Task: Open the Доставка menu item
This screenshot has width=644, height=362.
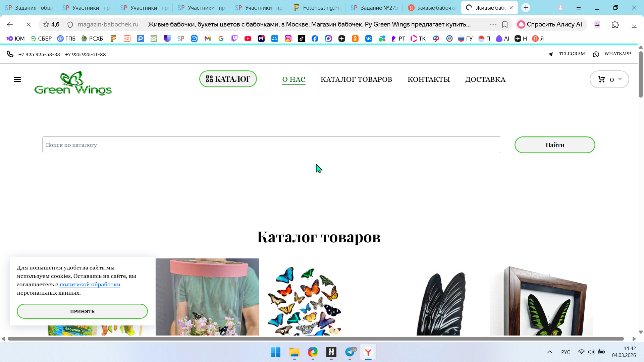Action: point(485,79)
